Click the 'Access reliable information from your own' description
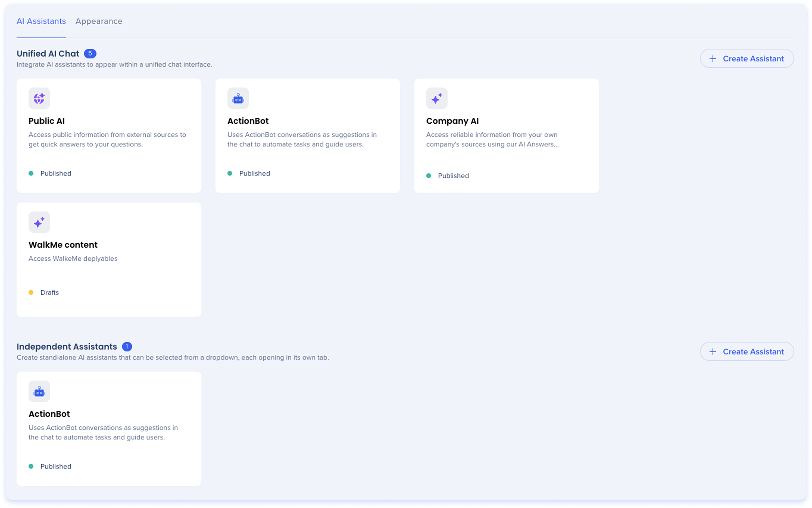The height and width of the screenshot is (508, 812). coord(492,139)
